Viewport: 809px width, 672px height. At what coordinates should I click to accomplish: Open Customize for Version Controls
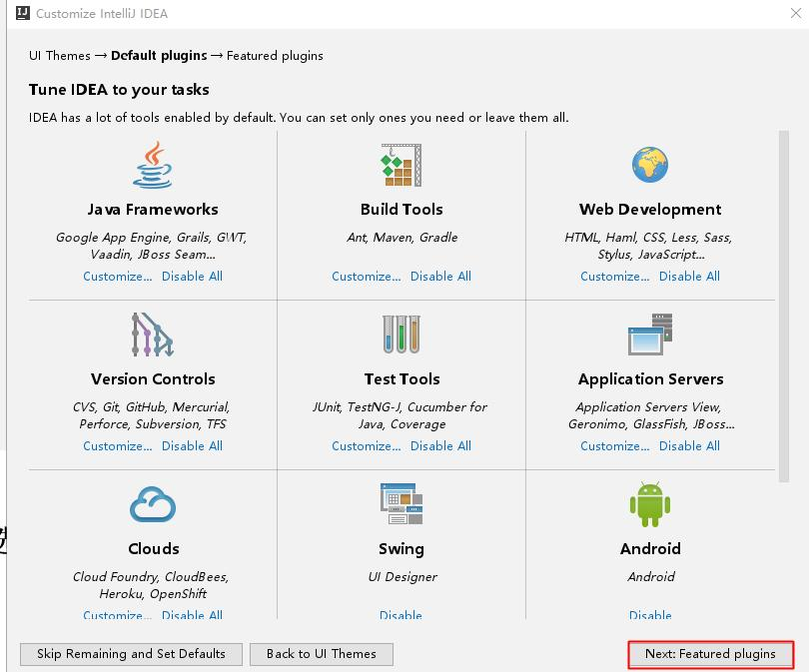(x=118, y=446)
